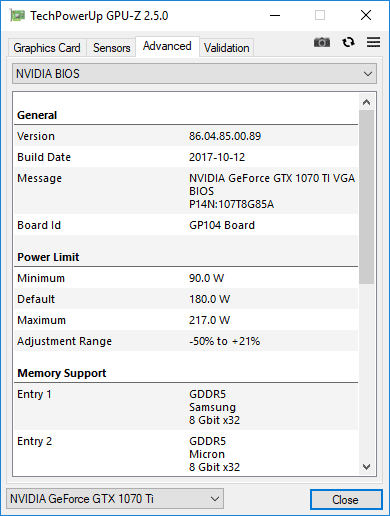Viewport: 390px width, 516px height.
Task: Click the Entry 2 row label
Action: [x=35, y=441]
